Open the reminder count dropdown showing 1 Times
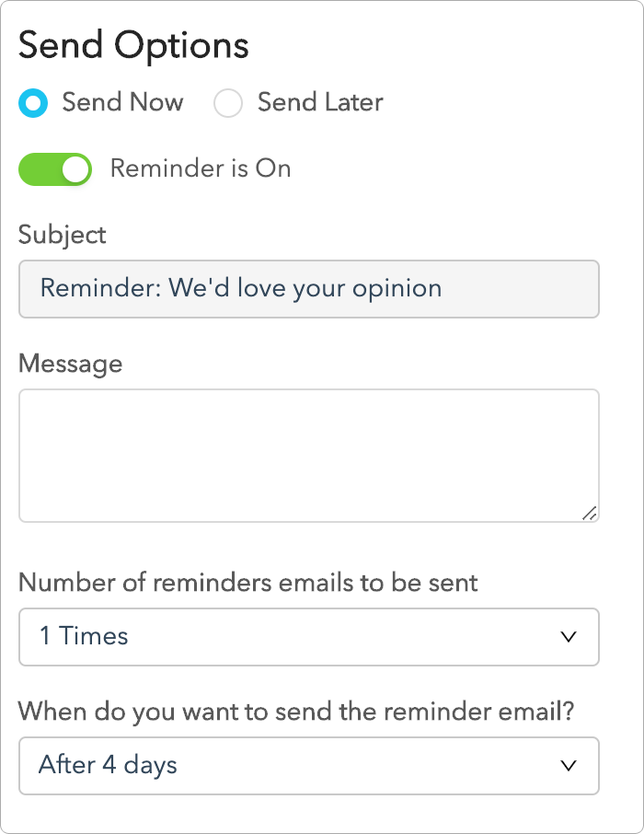Viewport: 644px width, 834px height. 308,637
